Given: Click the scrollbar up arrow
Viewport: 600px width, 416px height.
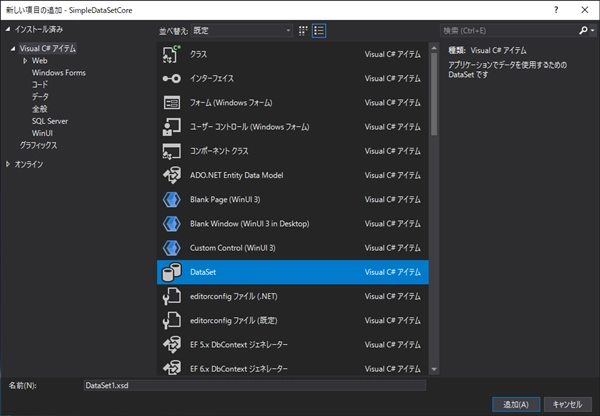Looking at the screenshot, I should [434, 48].
